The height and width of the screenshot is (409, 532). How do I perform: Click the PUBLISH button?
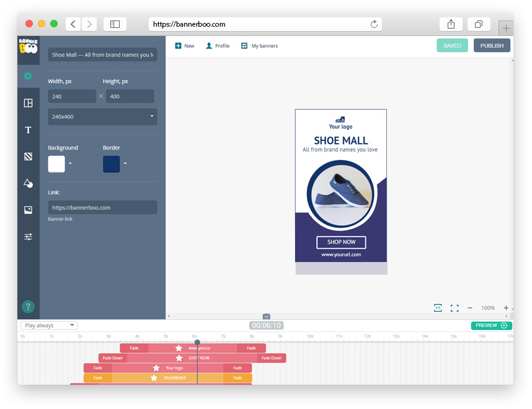[x=492, y=45]
